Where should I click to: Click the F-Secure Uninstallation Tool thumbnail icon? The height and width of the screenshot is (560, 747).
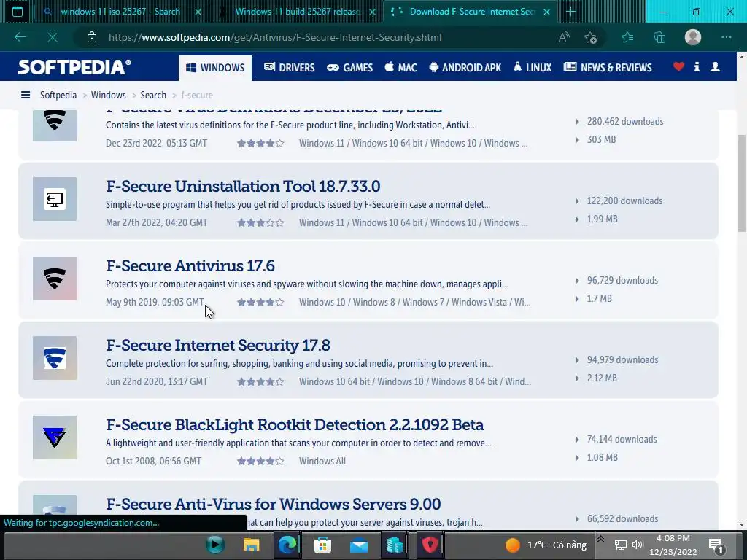(x=55, y=199)
